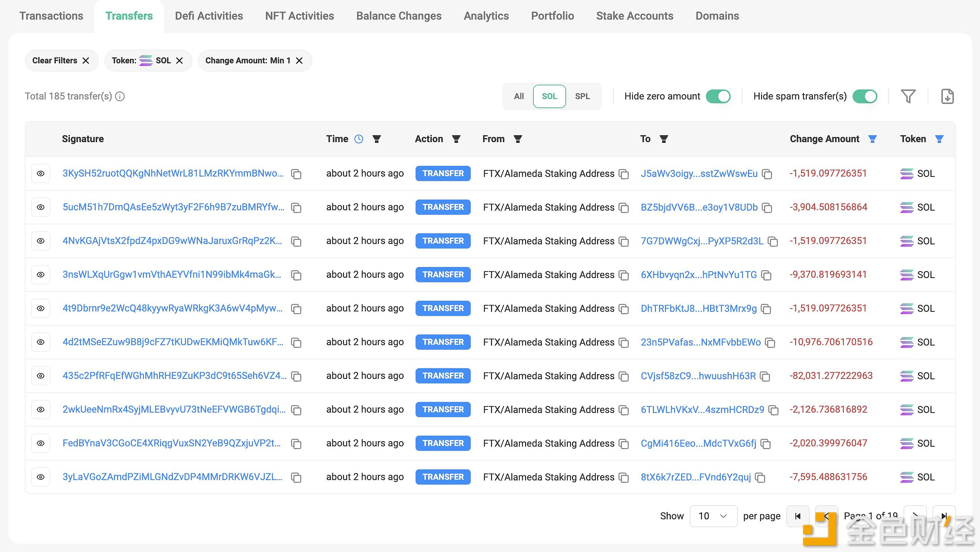Open Portfolio tab
Image resolution: width=980 pixels, height=552 pixels.
(x=552, y=16)
